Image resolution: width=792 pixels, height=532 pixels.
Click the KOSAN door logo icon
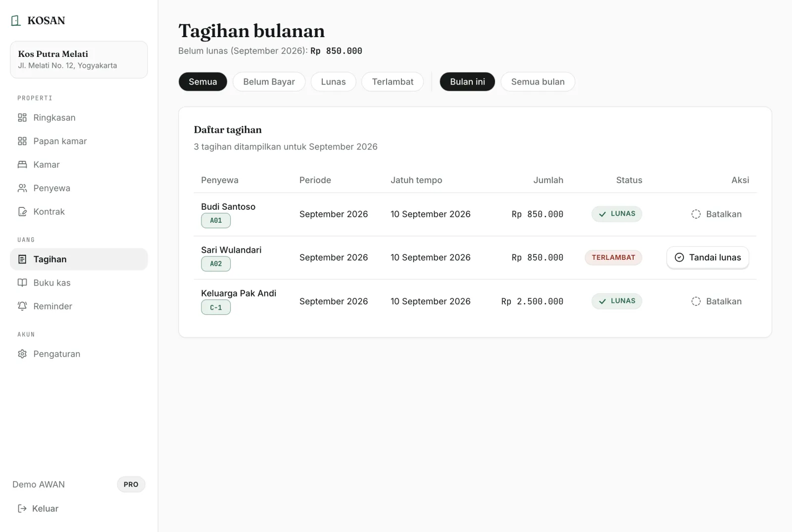tap(16, 20)
